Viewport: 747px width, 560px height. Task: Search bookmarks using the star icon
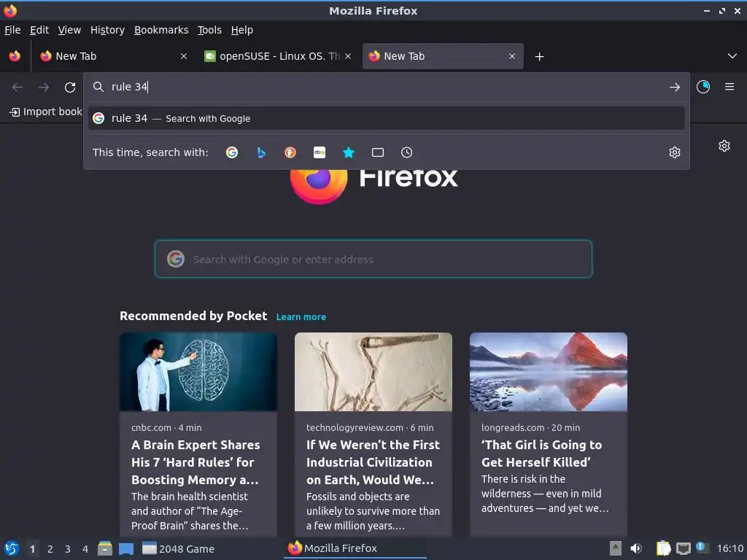[x=349, y=152]
